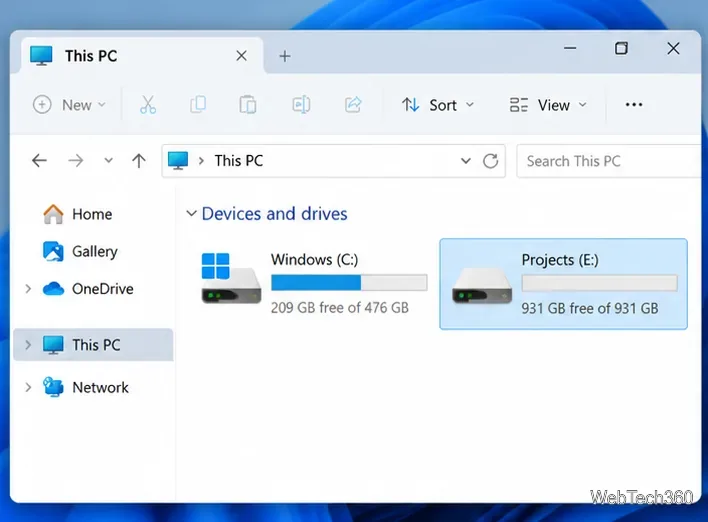Open recent locations dropdown chevron

[x=108, y=160]
